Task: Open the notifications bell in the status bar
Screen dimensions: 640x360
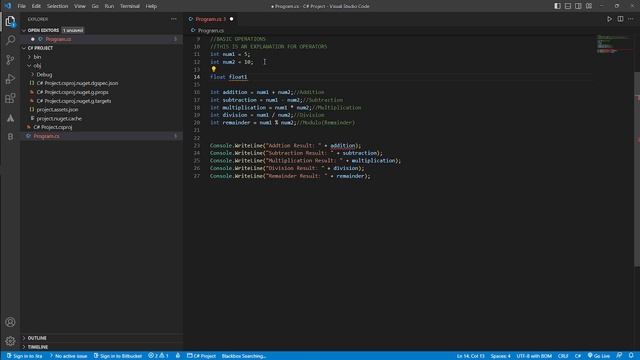Action: coord(631,356)
